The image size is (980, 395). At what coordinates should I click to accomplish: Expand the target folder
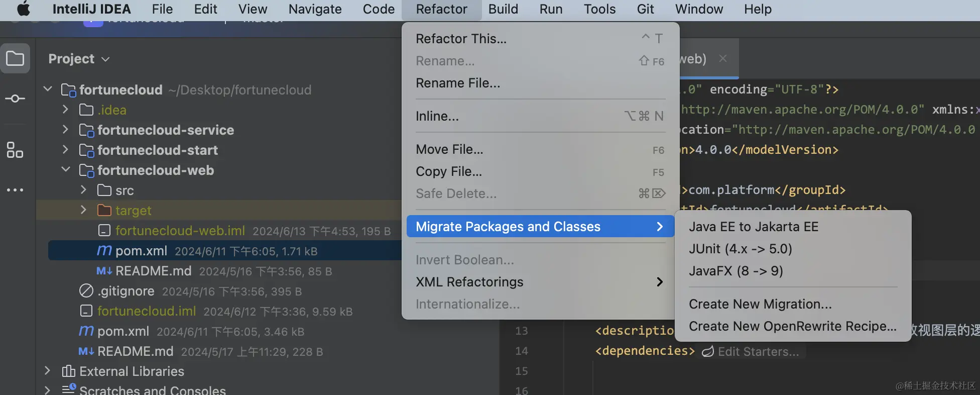coord(83,210)
